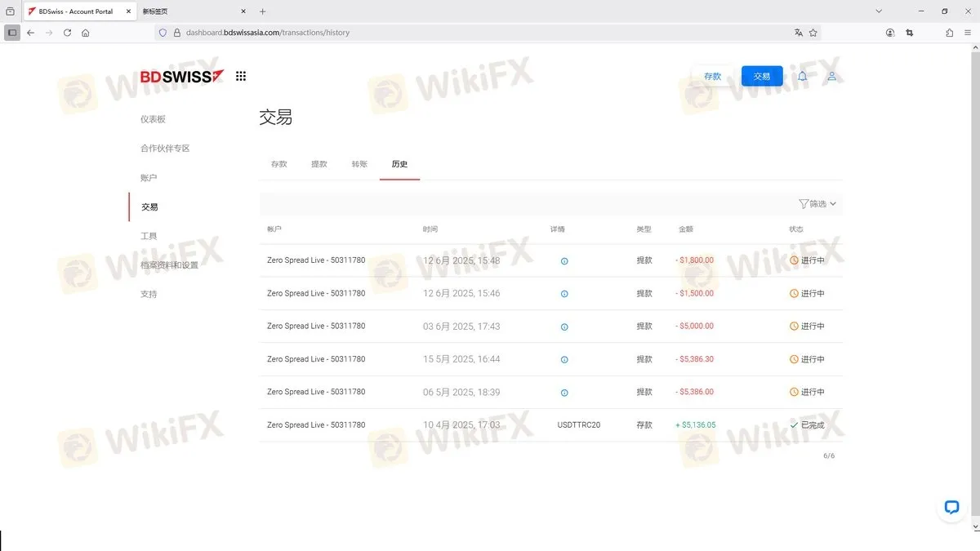Open 交易 in the sidebar
The width and height of the screenshot is (980, 551).
149,207
